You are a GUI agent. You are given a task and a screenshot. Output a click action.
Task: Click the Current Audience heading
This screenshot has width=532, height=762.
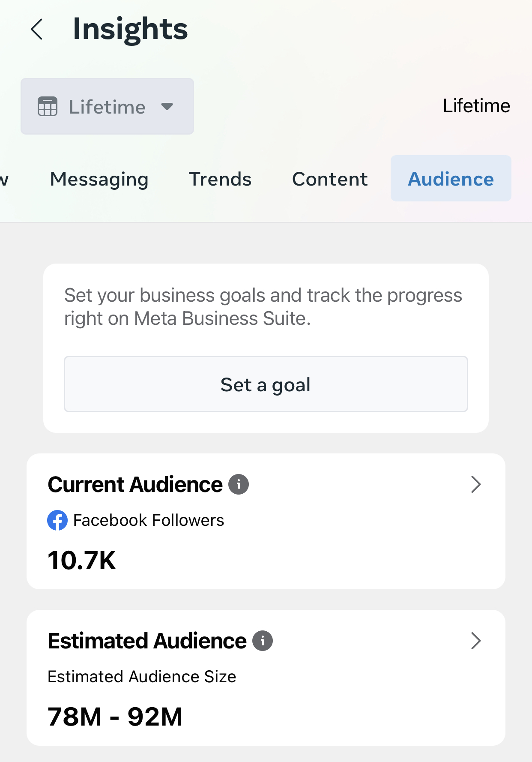tap(135, 484)
